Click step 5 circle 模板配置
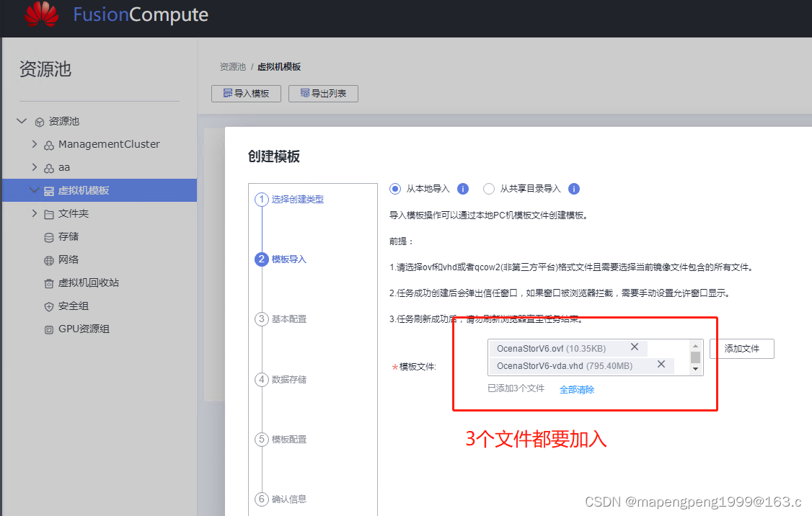This screenshot has height=516, width=812. (x=262, y=440)
